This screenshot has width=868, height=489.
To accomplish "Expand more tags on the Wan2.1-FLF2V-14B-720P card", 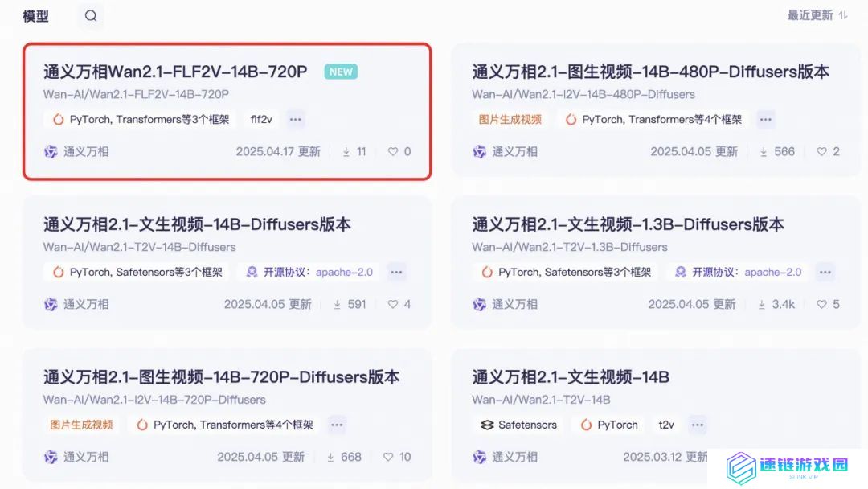I will pyautogui.click(x=296, y=120).
